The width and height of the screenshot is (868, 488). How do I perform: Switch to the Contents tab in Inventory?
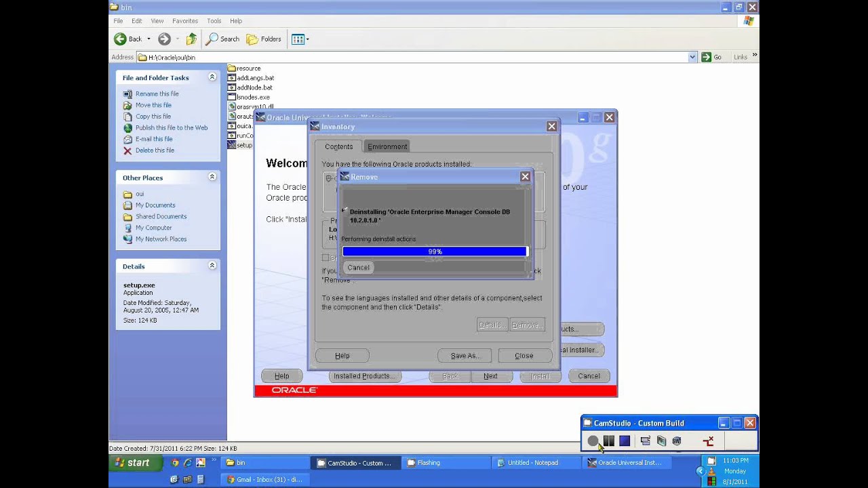[x=338, y=146]
